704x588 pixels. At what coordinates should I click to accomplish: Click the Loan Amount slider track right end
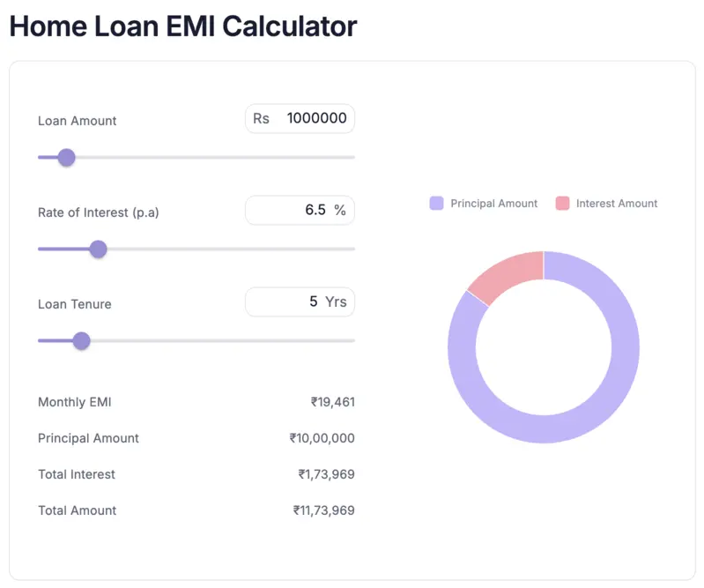tap(351, 158)
